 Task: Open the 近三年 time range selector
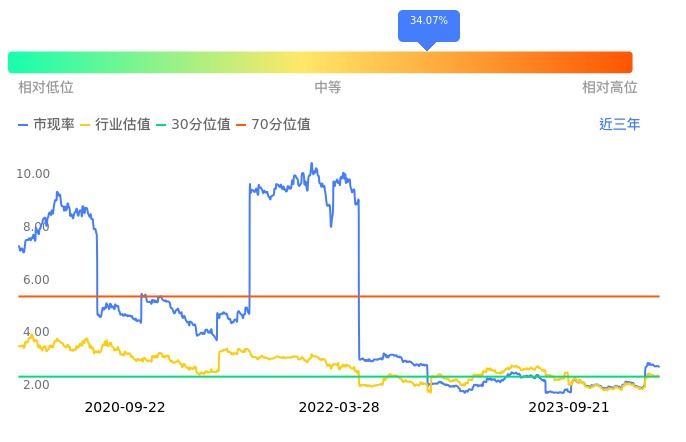(x=619, y=125)
